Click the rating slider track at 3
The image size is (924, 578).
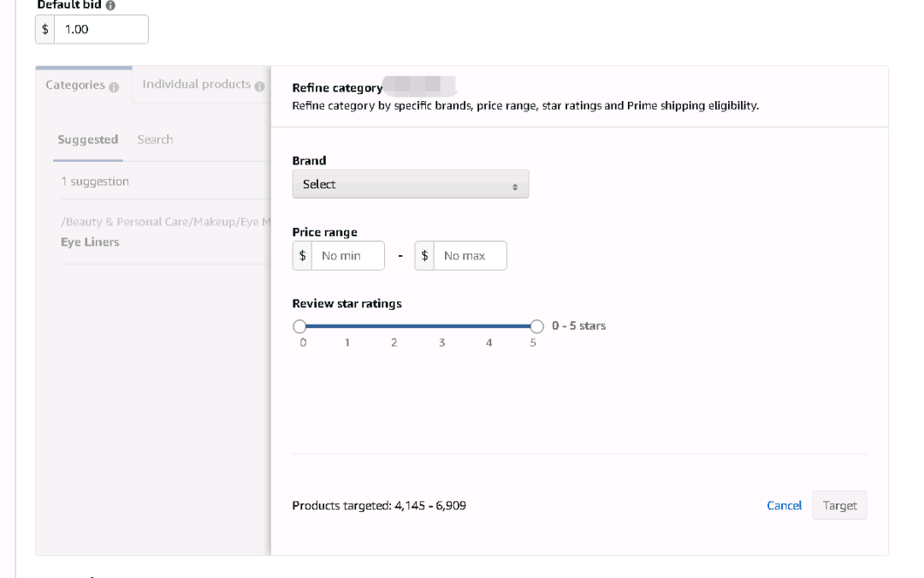click(x=441, y=326)
